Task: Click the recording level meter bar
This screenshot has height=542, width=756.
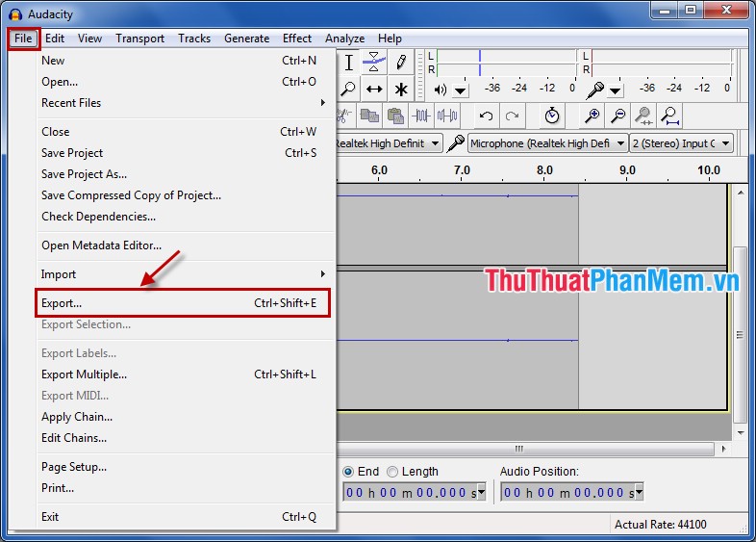Action: click(x=661, y=63)
